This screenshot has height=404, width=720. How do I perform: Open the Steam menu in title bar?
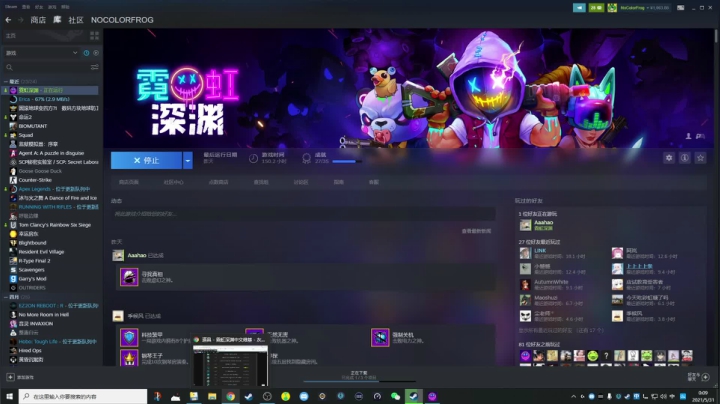click(11, 7)
